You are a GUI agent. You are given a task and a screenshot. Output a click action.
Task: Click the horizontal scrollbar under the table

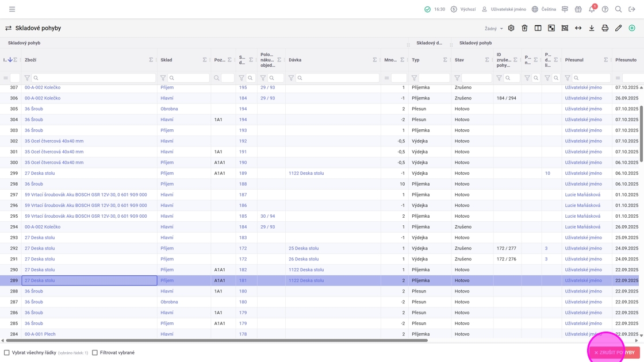point(216,341)
